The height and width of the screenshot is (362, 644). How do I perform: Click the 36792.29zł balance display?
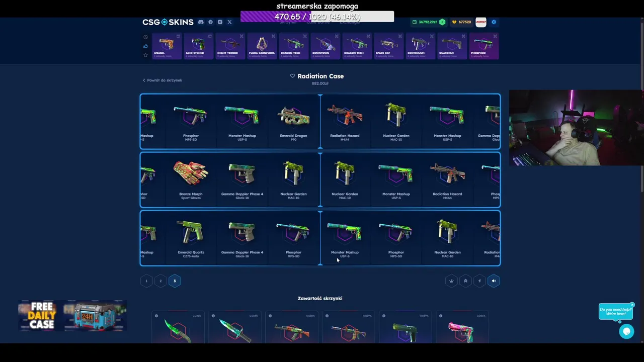pos(425,22)
